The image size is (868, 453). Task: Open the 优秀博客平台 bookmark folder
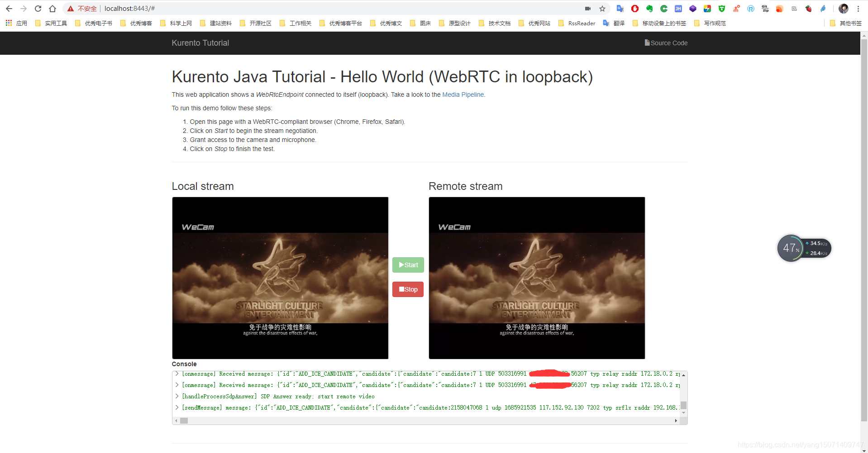(x=341, y=23)
